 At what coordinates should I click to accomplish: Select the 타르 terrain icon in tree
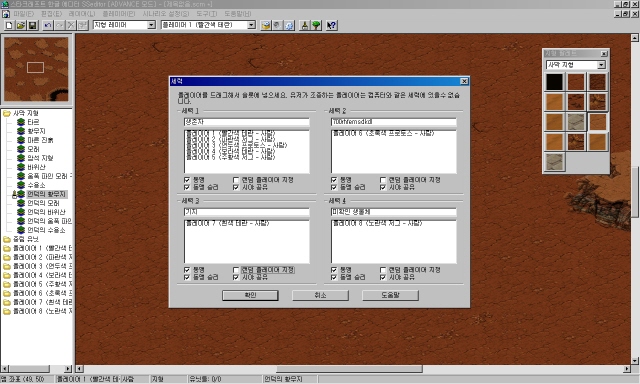click(21, 122)
